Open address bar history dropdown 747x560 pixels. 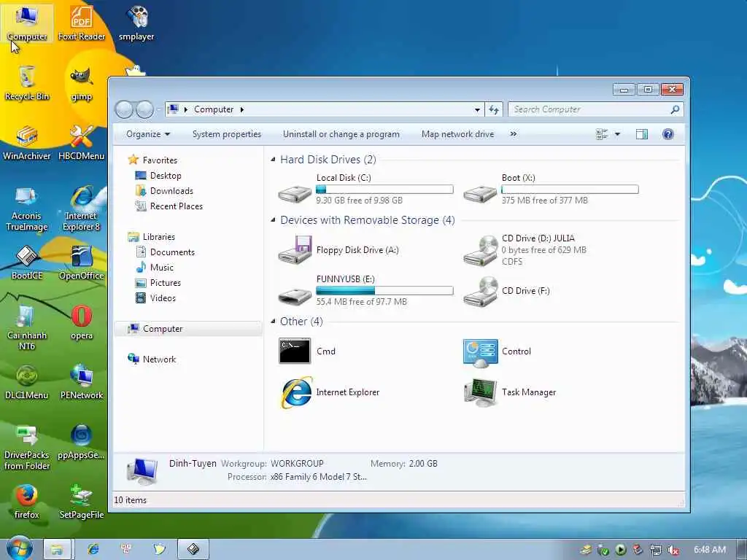pos(477,109)
